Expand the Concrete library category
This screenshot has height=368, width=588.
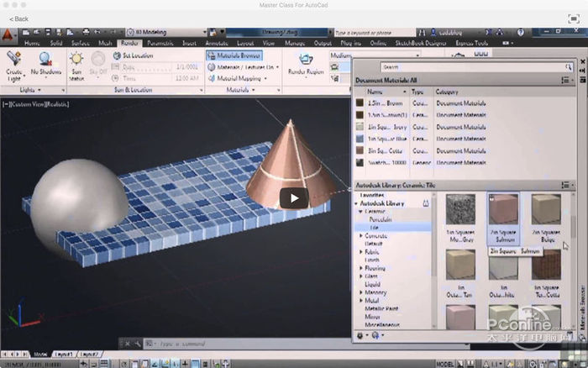[x=361, y=236]
